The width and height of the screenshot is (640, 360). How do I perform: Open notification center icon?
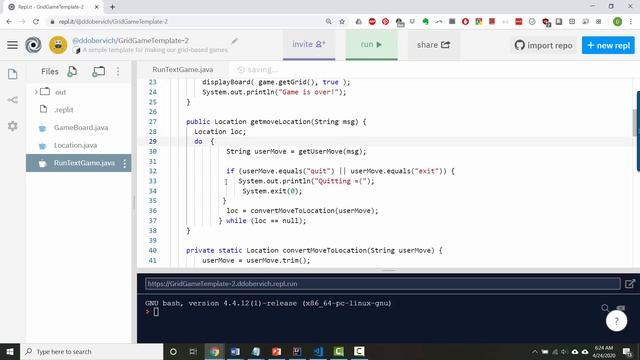click(x=627, y=351)
